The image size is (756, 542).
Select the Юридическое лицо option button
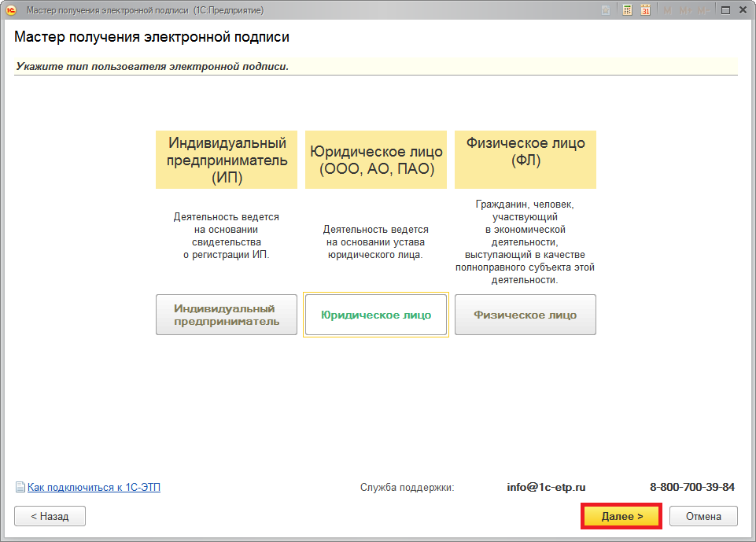coord(376,315)
